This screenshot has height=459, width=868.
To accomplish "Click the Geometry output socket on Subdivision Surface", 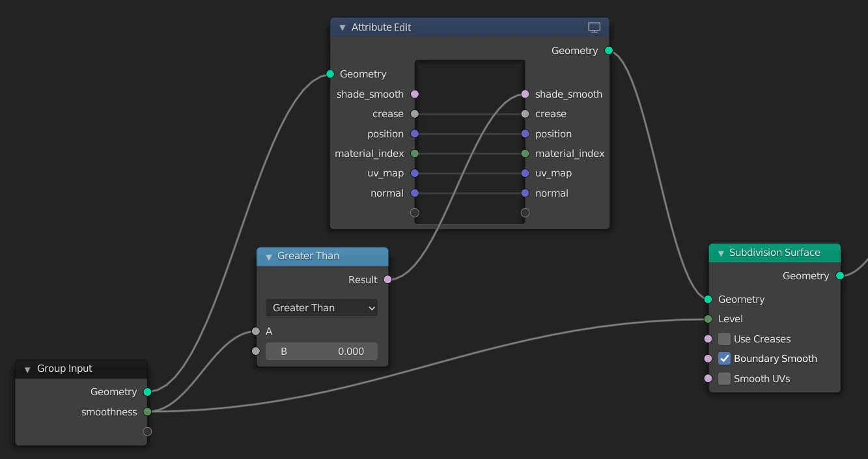I will click(840, 276).
